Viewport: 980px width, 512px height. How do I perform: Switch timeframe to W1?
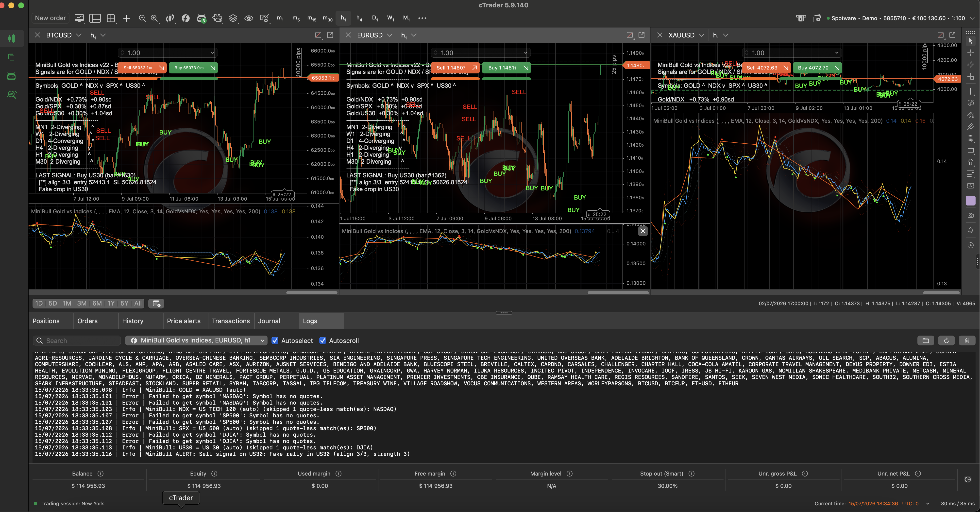tap(391, 18)
